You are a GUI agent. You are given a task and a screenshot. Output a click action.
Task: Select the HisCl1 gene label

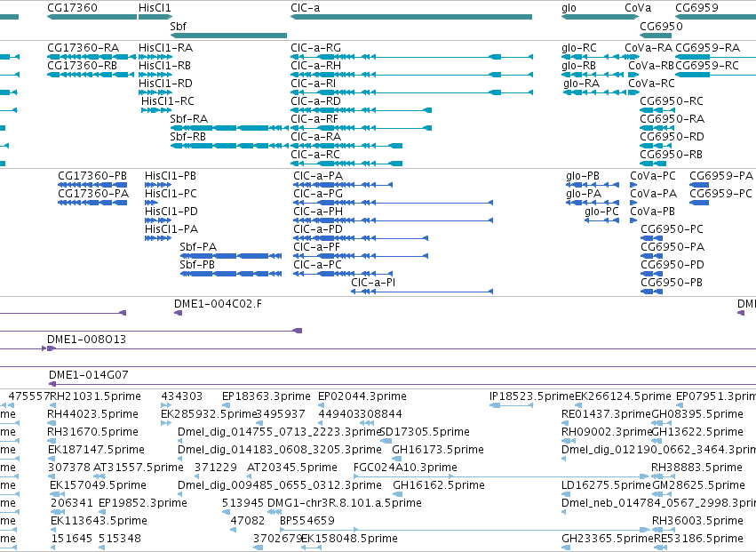pos(155,8)
